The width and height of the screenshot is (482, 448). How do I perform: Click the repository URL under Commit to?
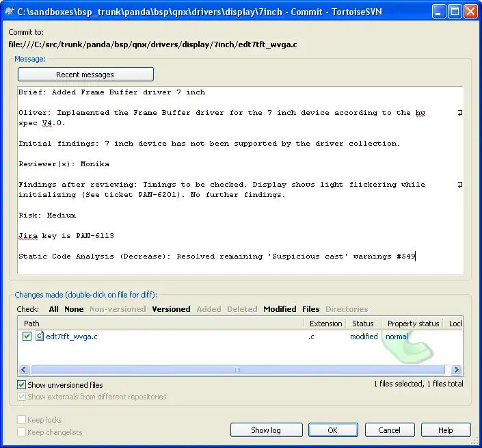[x=152, y=44]
